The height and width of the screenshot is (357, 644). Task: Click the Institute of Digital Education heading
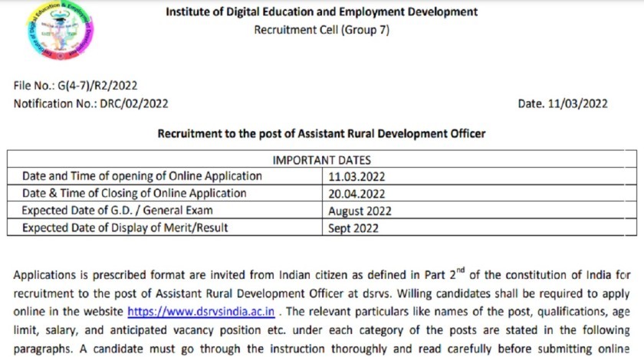coord(321,11)
